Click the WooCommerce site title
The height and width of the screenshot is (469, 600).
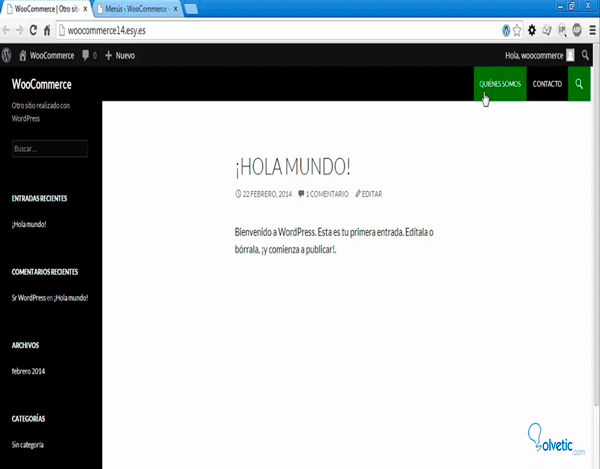coord(41,84)
